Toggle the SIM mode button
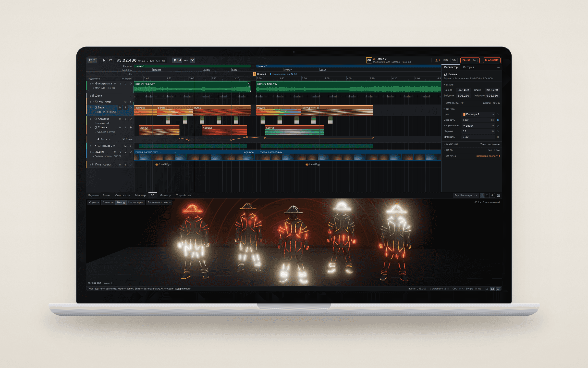 pos(454,60)
